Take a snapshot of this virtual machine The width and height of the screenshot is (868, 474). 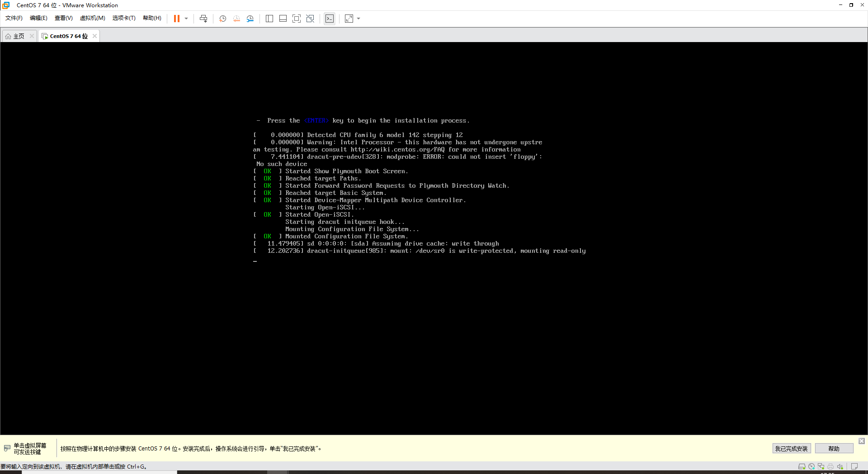pos(223,19)
